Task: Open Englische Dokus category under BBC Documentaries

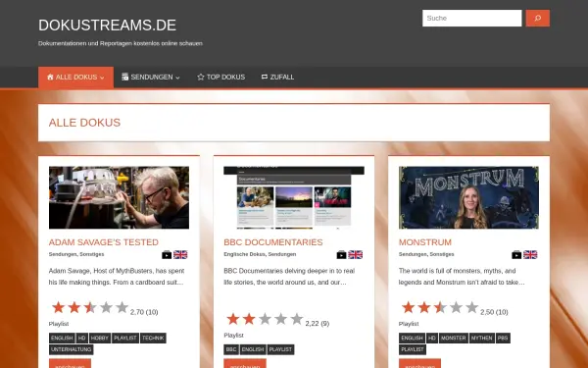Action: [x=244, y=254]
